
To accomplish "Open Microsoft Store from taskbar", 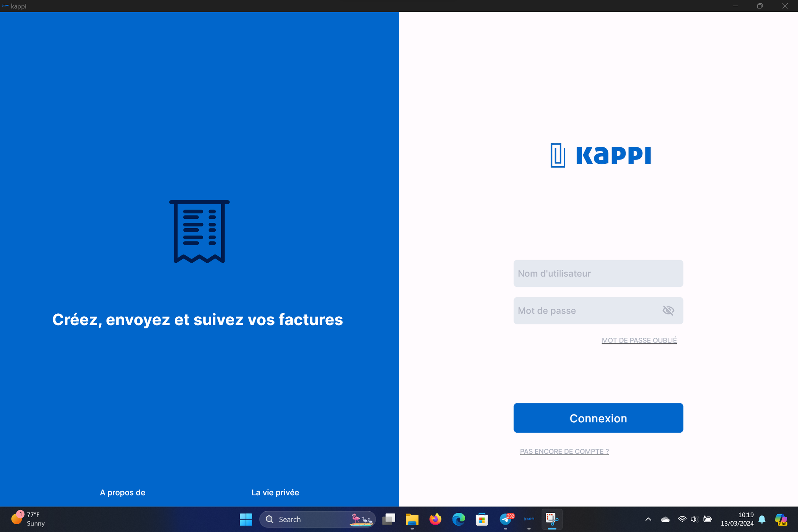I will coord(482,519).
